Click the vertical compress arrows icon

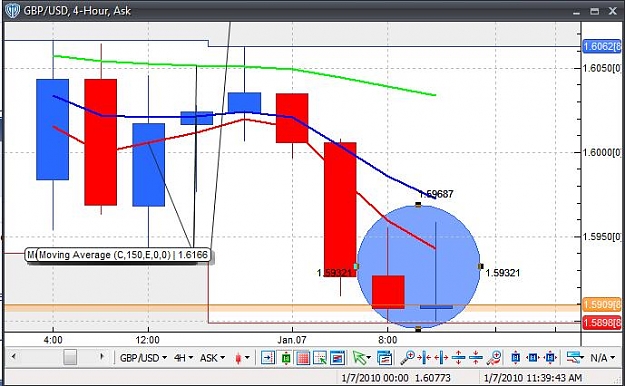[x=476, y=358]
